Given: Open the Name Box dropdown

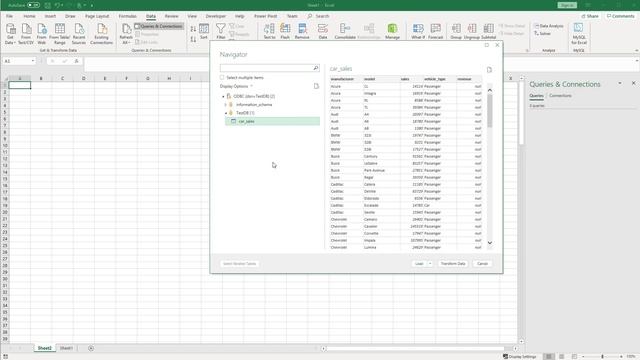Looking at the screenshot, I should tap(33, 61).
